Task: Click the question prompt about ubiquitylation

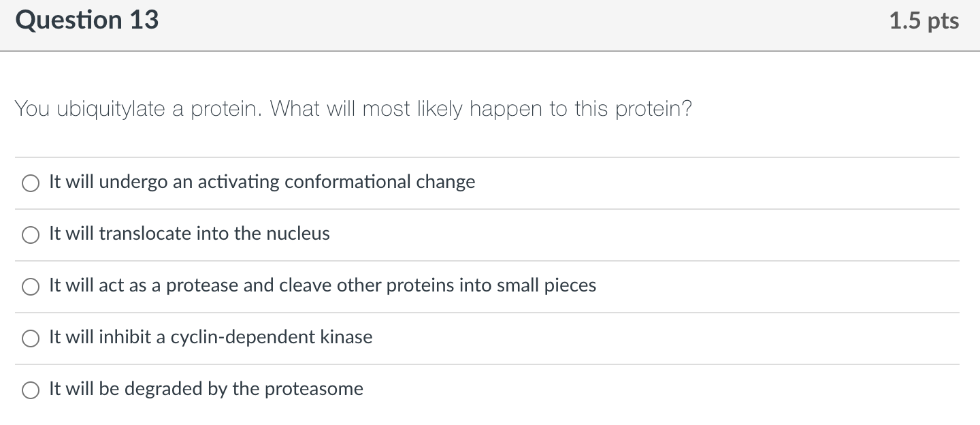Action: pyautogui.click(x=353, y=108)
